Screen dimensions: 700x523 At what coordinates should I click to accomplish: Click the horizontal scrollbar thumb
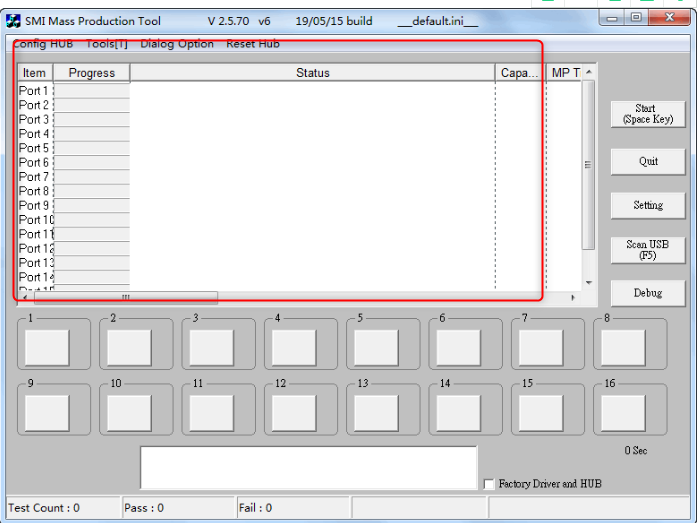point(126,297)
